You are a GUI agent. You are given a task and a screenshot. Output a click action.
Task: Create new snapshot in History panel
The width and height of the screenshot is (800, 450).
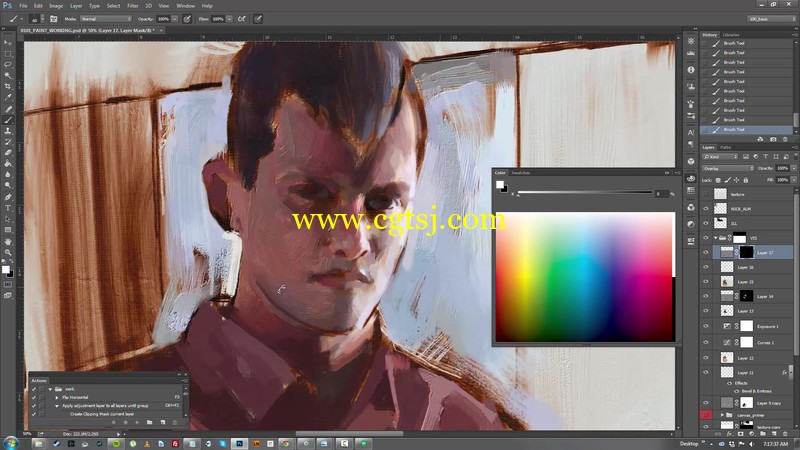(773, 139)
